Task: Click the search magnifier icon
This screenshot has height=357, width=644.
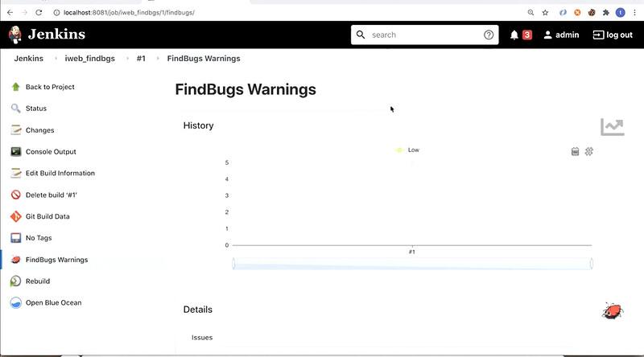Action: coord(361,35)
